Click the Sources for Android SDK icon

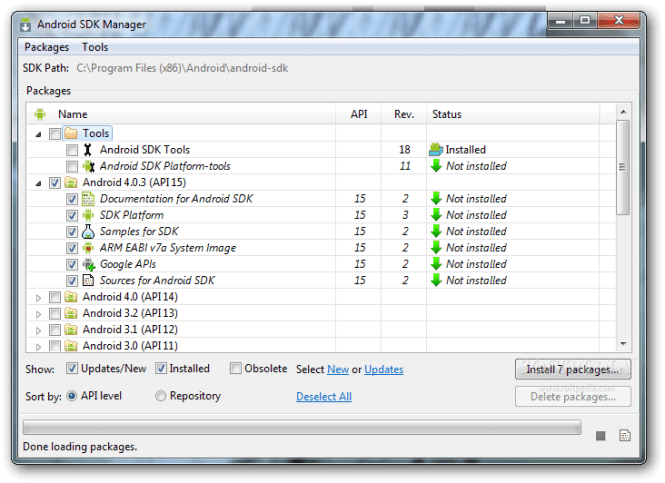click(88, 280)
